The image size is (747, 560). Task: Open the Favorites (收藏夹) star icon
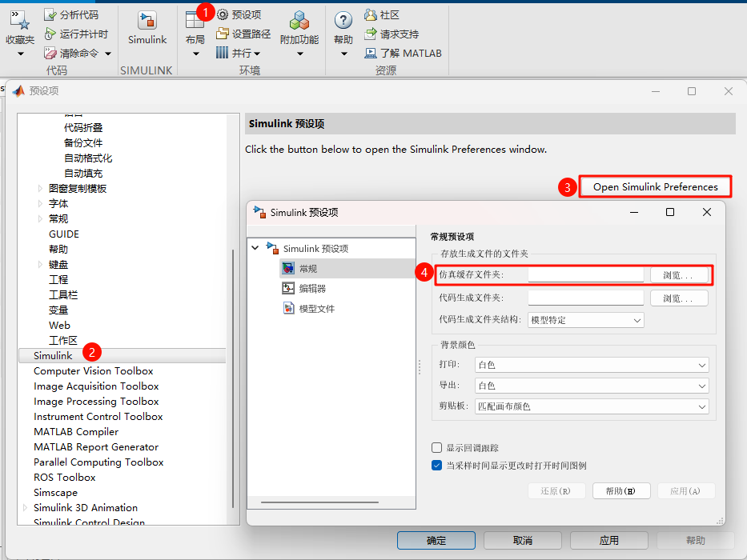[20, 19]
